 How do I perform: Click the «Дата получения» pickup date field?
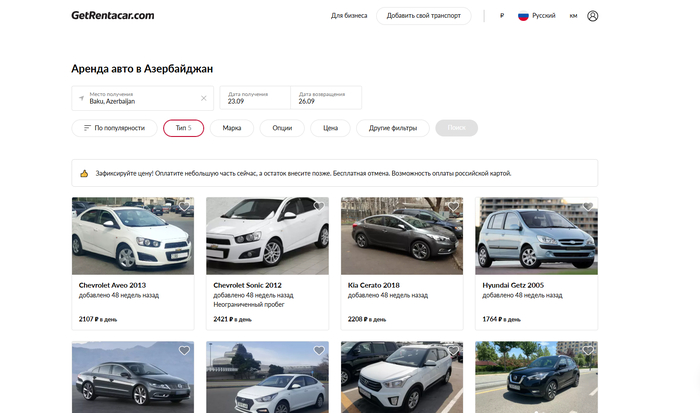tap(255, 98)
